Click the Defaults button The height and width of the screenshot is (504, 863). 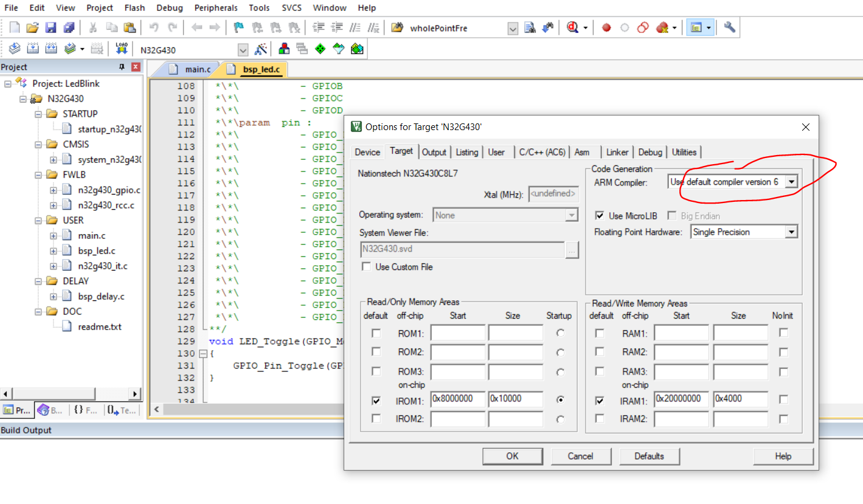pos(649,456)
